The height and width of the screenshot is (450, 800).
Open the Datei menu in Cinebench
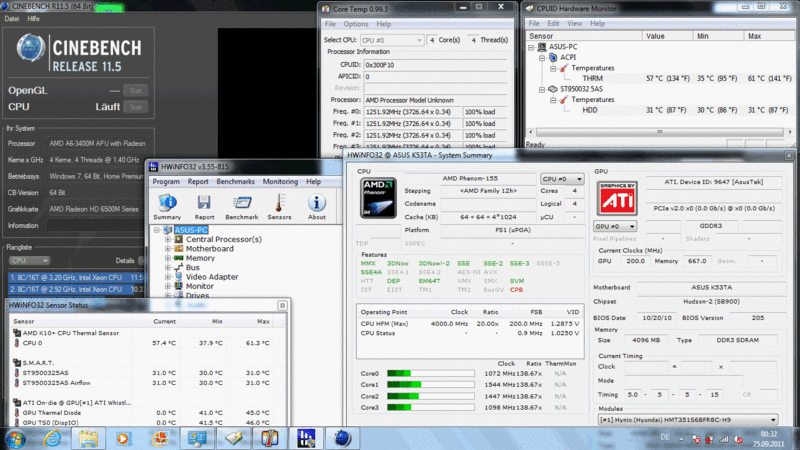tap(12, 19)
